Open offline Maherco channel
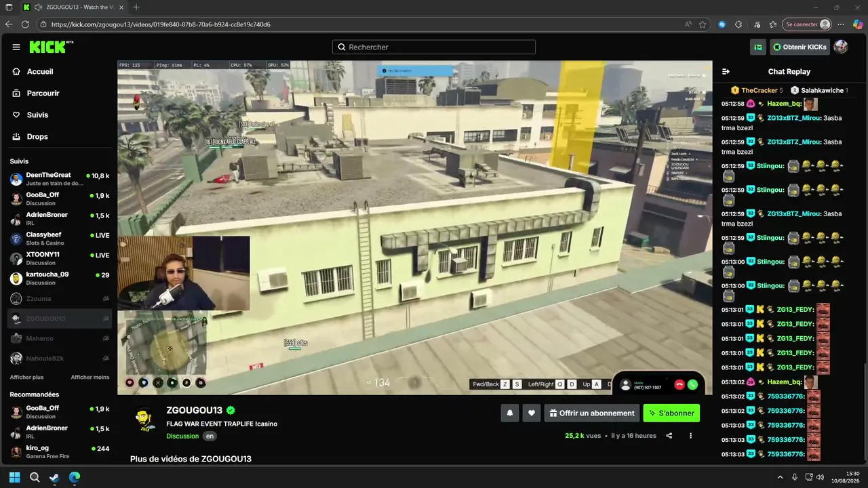Screen dimensions: 868x488 point(59,338)
